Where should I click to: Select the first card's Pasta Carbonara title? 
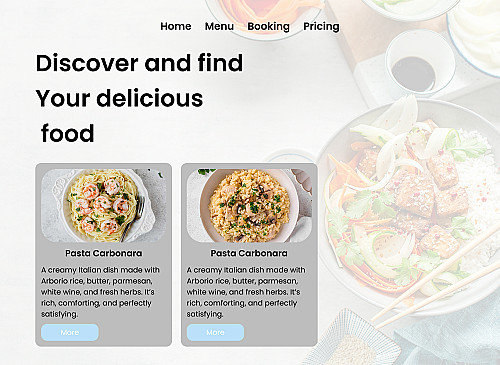pyautogui.click(x=104, y=253)
